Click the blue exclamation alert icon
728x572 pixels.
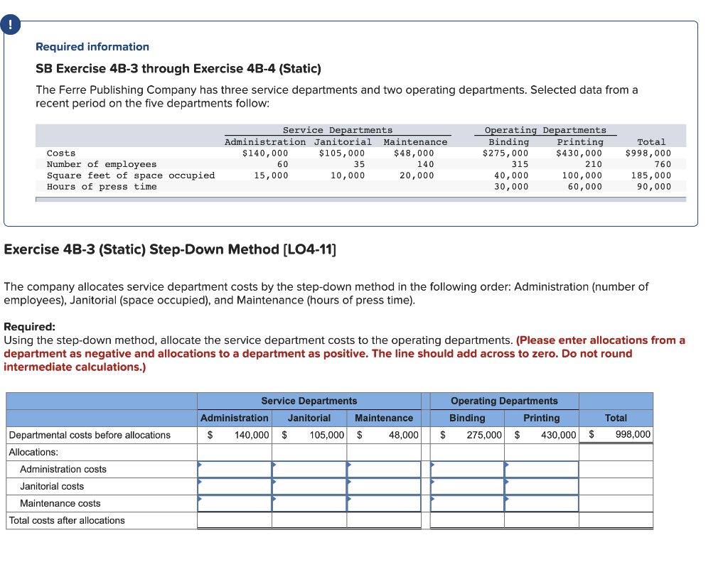[11, 23]
